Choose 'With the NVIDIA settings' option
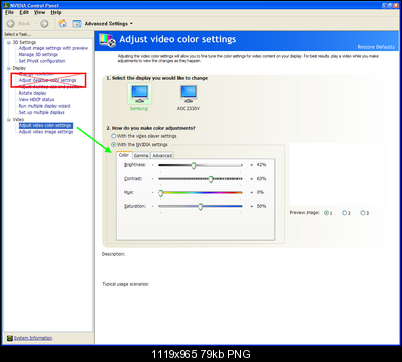Screen dimensions: 402x362 [114, 145]
